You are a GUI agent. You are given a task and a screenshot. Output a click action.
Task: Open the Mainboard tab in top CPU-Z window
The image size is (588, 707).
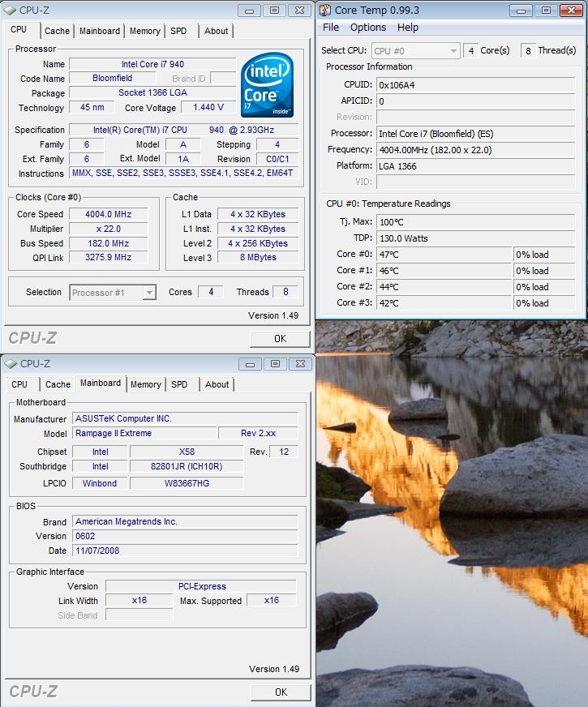(x=100, y=31)
